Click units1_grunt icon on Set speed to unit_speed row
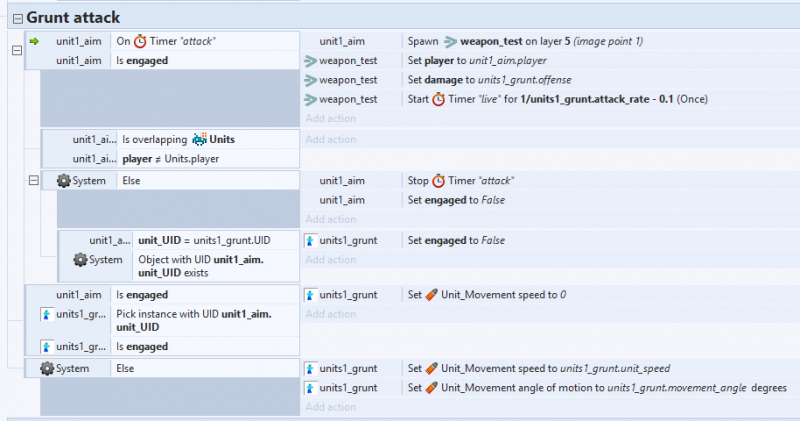 click(x=310, y=369)
